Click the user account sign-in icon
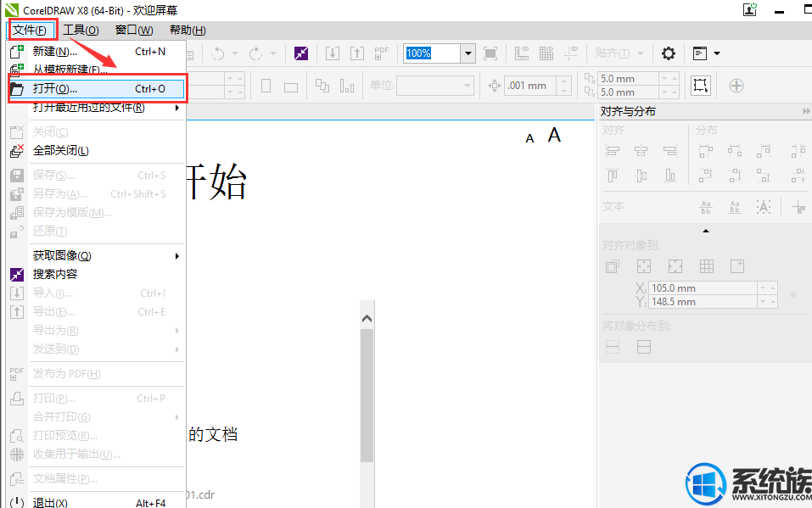The width and height of the screenshot is (812, 508). pos(749,9)
